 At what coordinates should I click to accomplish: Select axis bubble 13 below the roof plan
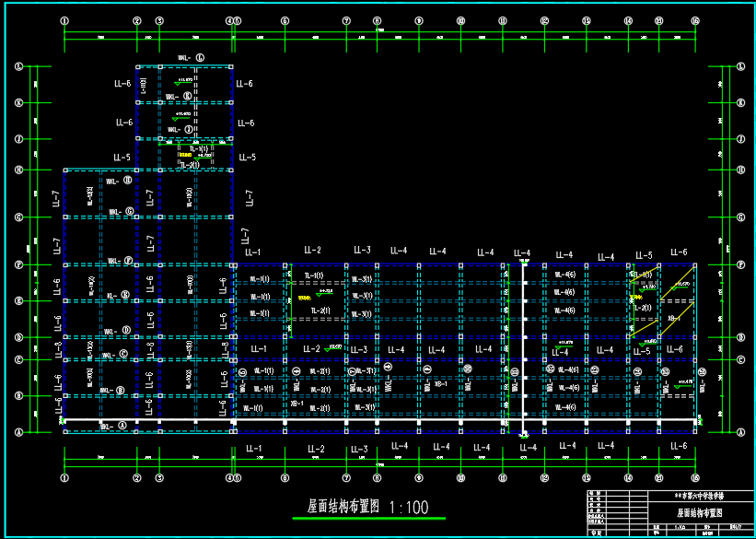[x=587, y=478]
